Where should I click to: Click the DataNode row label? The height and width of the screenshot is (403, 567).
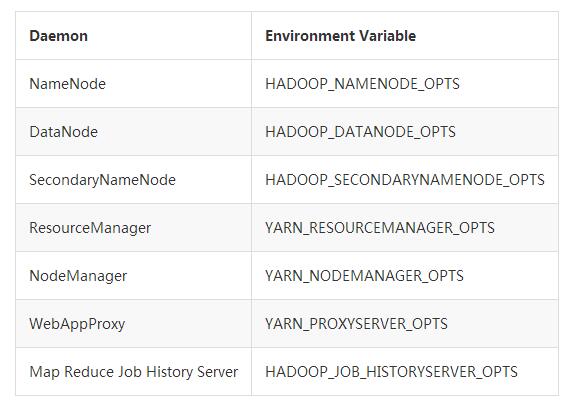click(63, 132)
